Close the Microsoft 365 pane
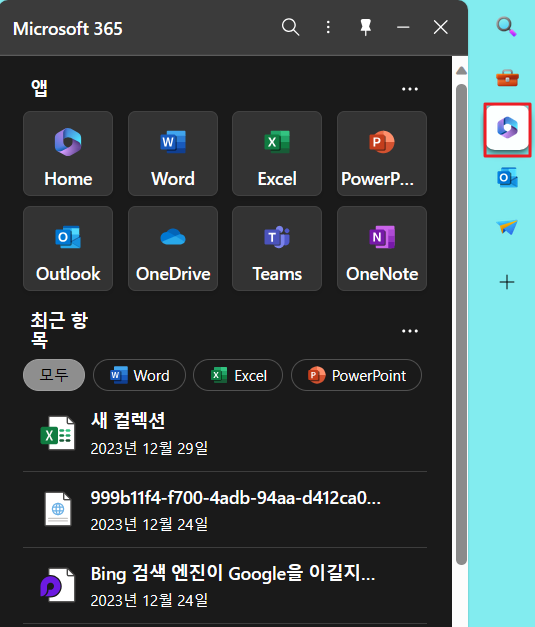The image size is (535, 627). [x=441, y=28]
